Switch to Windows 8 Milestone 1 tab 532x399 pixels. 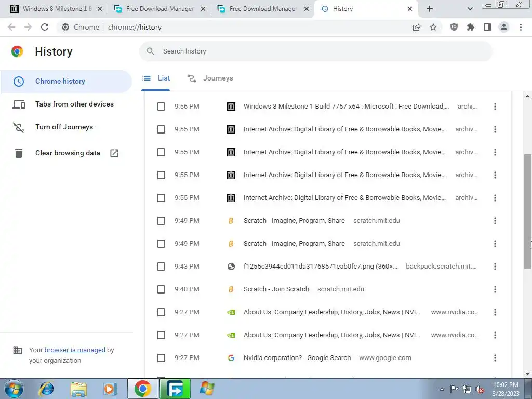56,9
